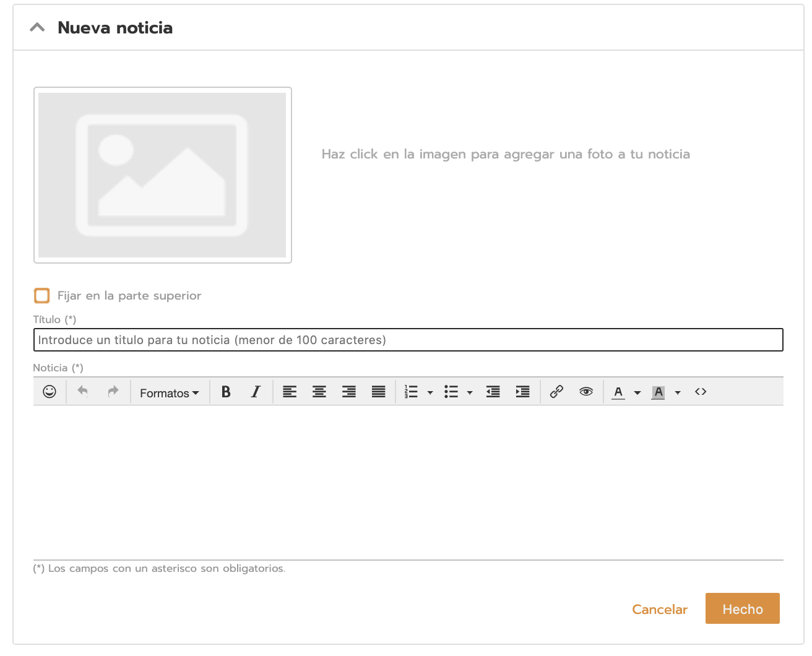Open the emoticons picker in editor toolbar
812x656 pixels.
pos(50,392)
